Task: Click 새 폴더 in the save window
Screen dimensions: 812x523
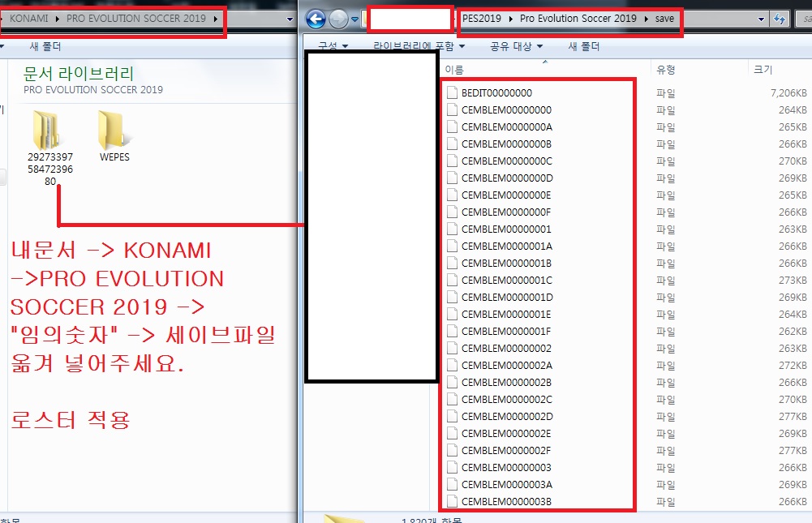Action: click(x=583, y=46)
